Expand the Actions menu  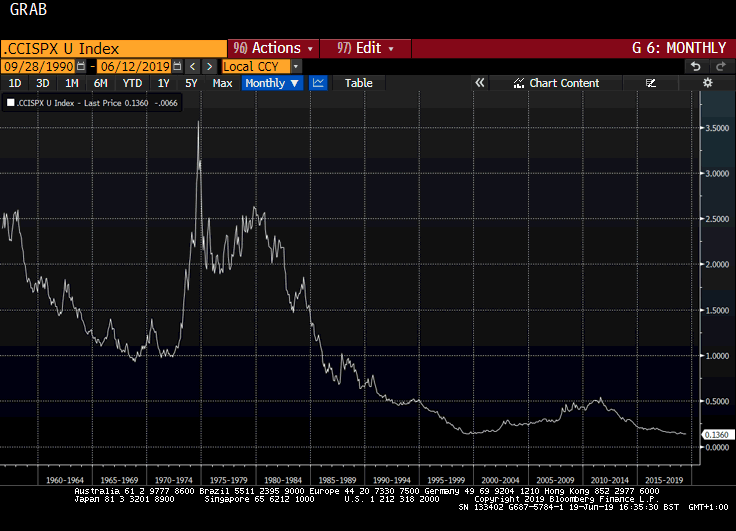click(274, 48)
